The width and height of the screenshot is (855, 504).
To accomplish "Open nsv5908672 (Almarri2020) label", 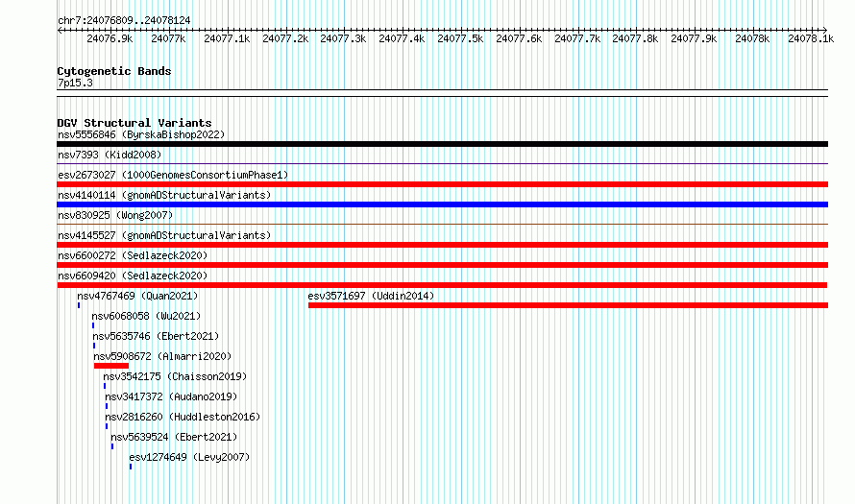I will tap(162, 356).
